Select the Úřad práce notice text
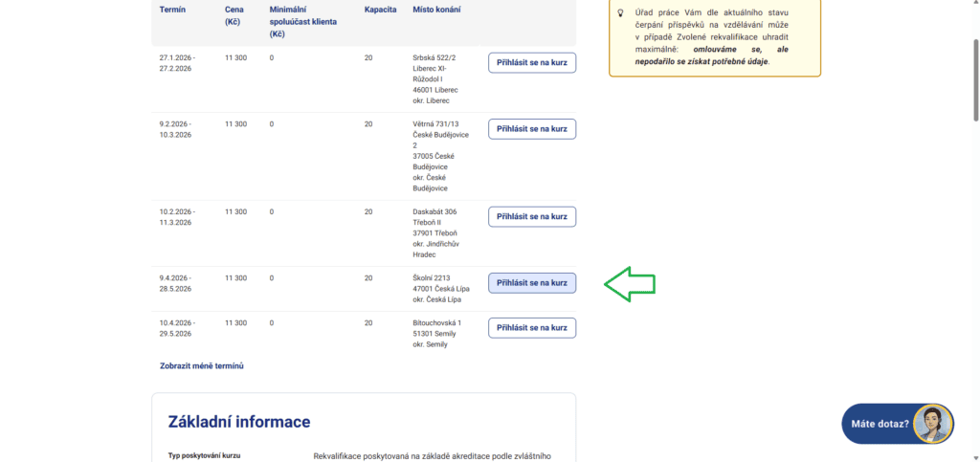Image resolution: width=980 pixels, height=462 pixels. [711, 37]
